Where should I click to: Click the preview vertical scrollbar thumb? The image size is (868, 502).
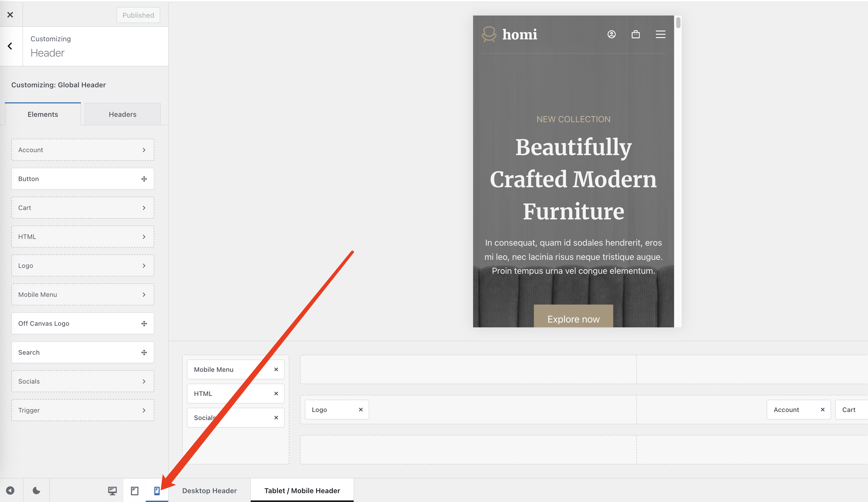pos(678,23)
